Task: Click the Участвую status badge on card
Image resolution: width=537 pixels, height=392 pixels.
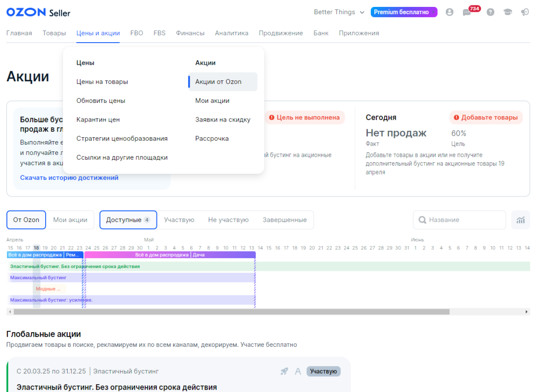Action: pyautogui.click(x=323, y=371)
